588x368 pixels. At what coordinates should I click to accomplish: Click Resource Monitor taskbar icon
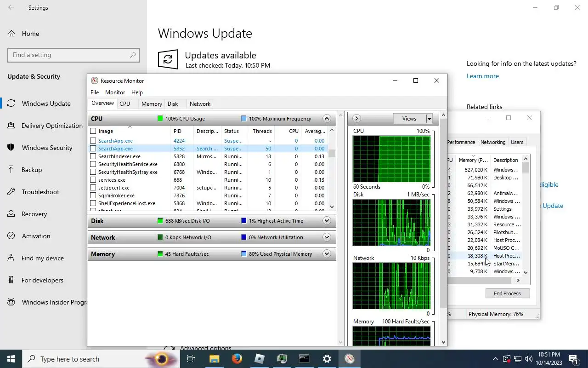tap(350, 359)
